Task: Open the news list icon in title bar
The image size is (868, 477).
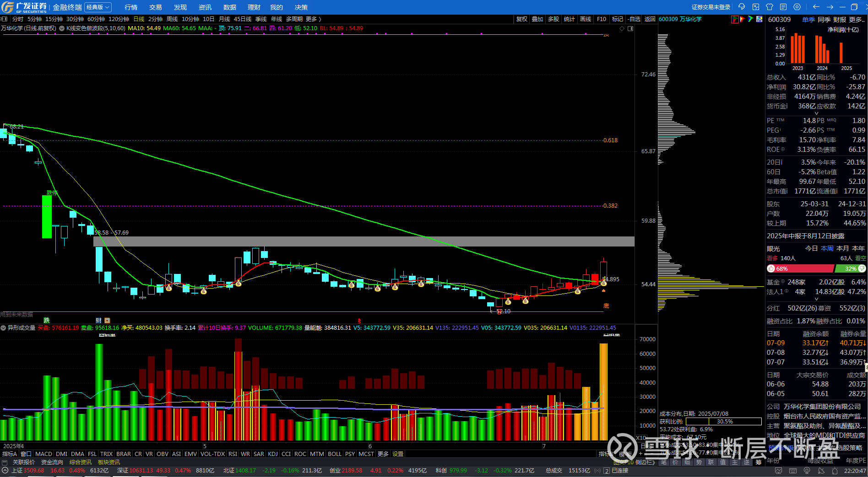Action: coord(783,7)
